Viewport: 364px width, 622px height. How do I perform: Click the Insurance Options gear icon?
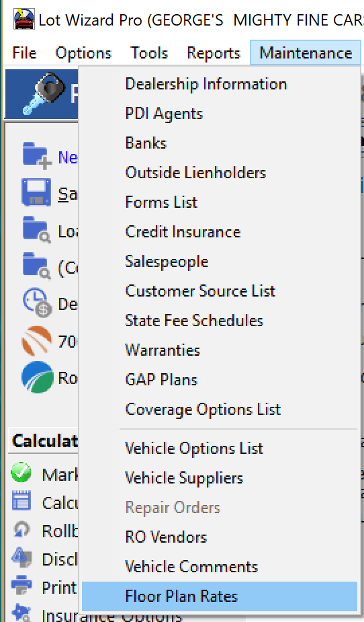(21, 613)
